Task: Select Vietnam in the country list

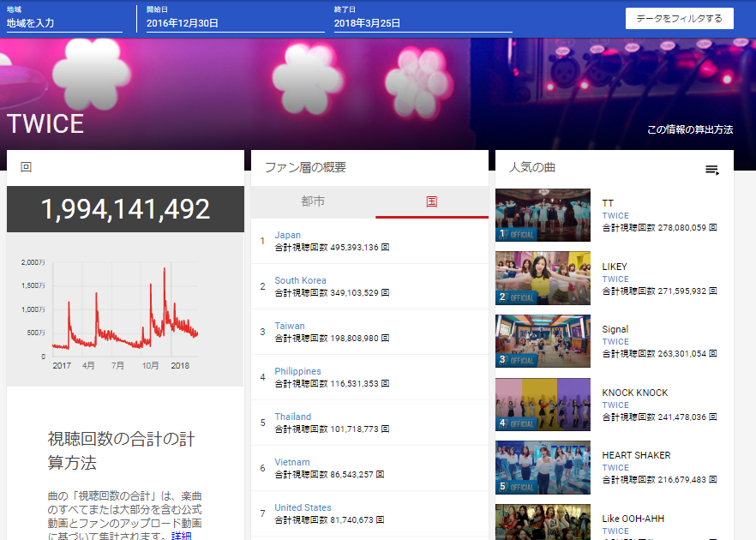Action: coord(292,462)
